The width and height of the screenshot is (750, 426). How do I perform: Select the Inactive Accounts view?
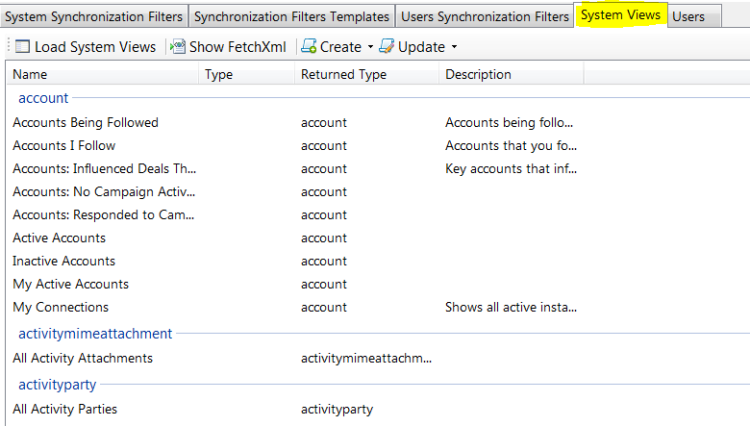[x=64, y=261]
